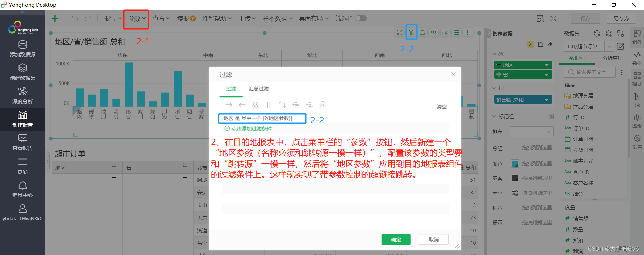Click the && (AND) operator in filter dialog
The height and width of the screenshot is (255, 644).
(255, 105)
